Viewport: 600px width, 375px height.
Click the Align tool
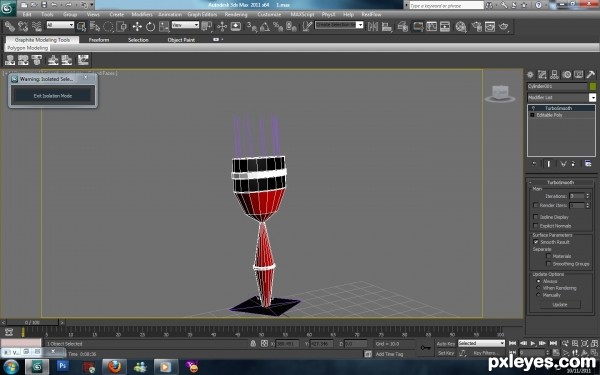pos(387,26)
